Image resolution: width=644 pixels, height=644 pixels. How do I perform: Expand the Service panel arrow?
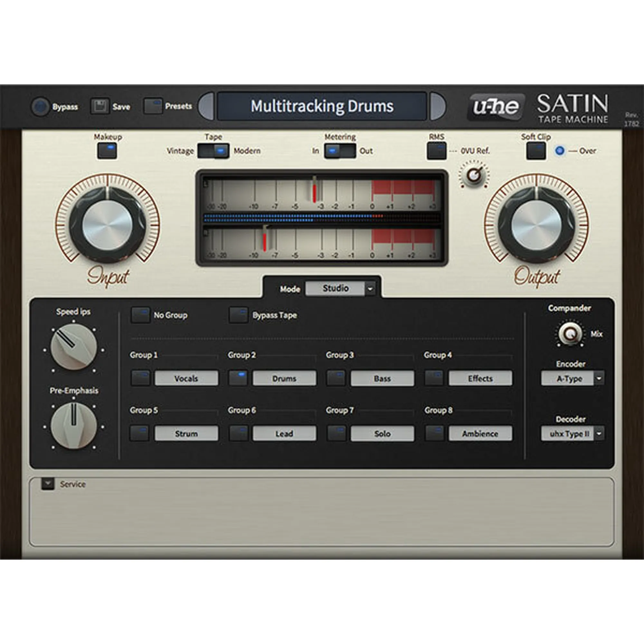pyautogui.click(x=48, y=484)
